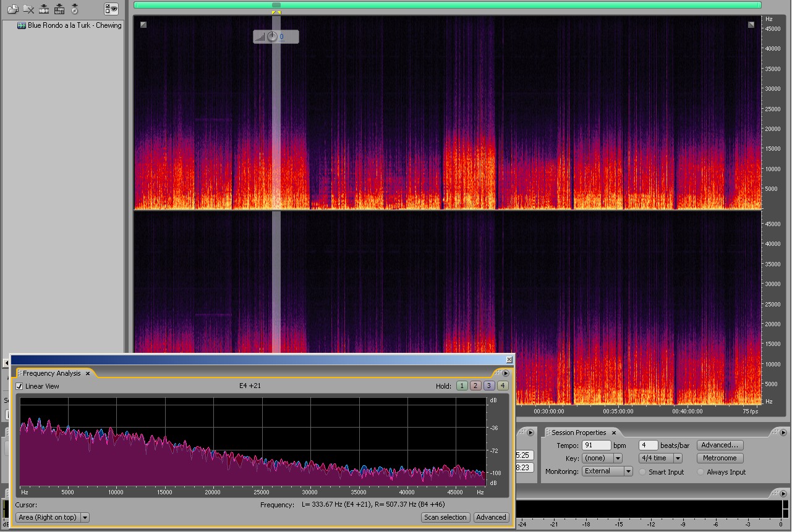The height and width of the screenshot is (532, 792).
Task: Select the Frequency Analysis tab
Action: click(x=52, y=373)
